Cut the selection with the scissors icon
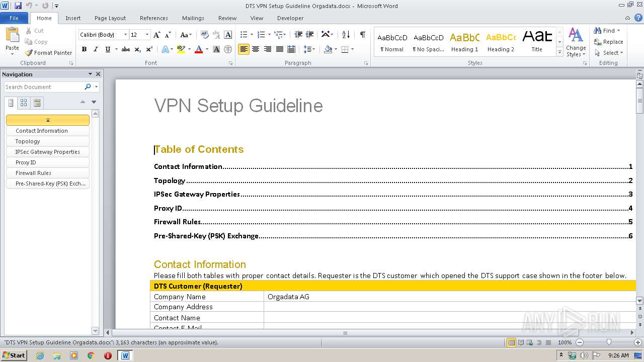This screenshot has width=644, height=362. click(29, 31)
